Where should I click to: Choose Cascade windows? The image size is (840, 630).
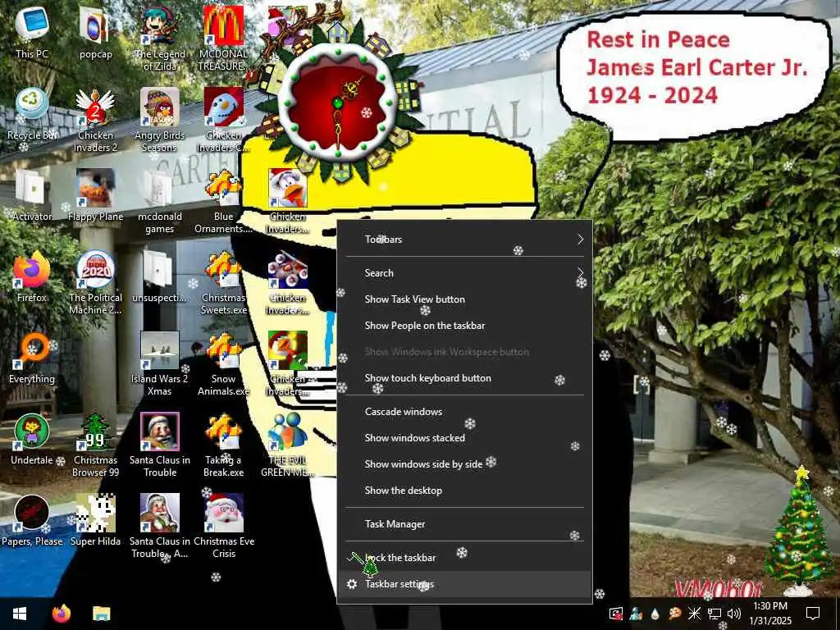point(464,412)
